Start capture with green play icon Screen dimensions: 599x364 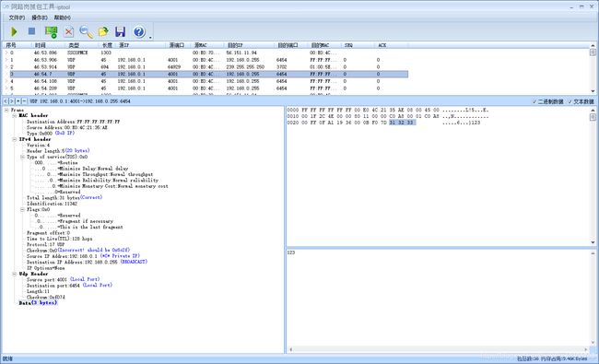click(x=14, y=31)
